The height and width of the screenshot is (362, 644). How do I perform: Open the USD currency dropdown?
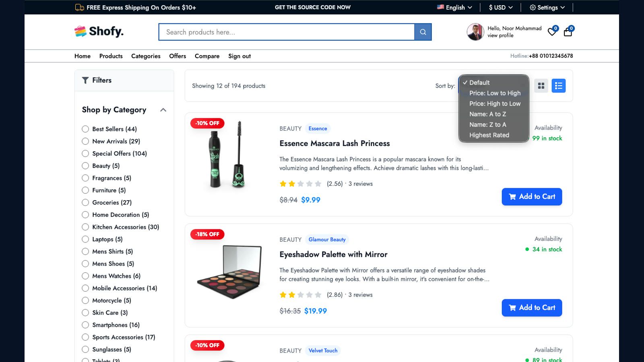(501, 7)
